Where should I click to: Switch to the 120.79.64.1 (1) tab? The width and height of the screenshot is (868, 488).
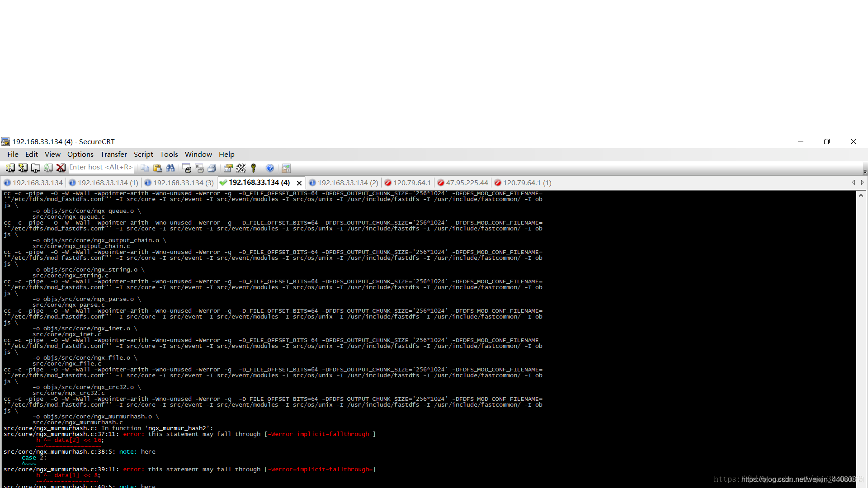(523, 183)
